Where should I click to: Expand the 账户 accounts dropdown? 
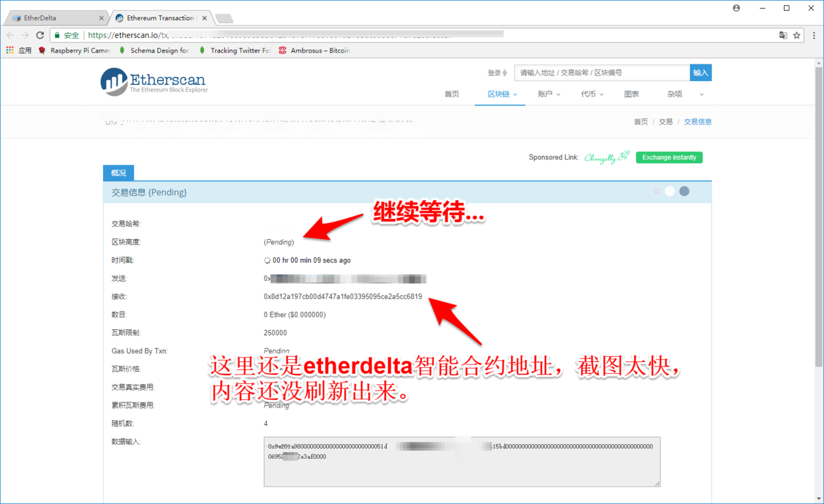click(549, 94)
